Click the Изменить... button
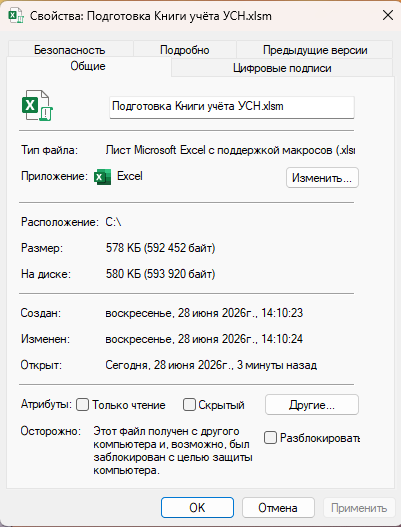 tap(322, 178)
